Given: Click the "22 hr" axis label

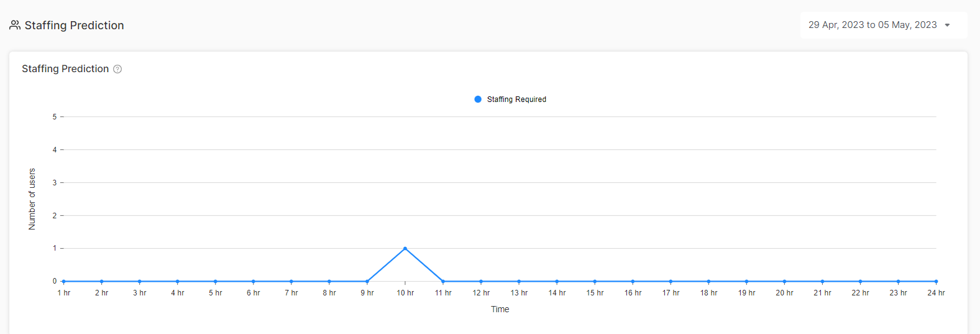Looking at the screenshot, I should pos(860,293).
